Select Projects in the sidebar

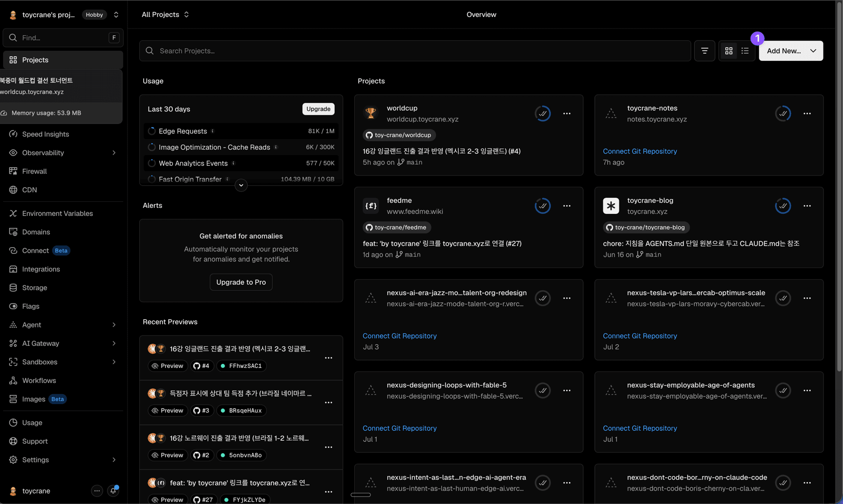click(x=63, y=60)
